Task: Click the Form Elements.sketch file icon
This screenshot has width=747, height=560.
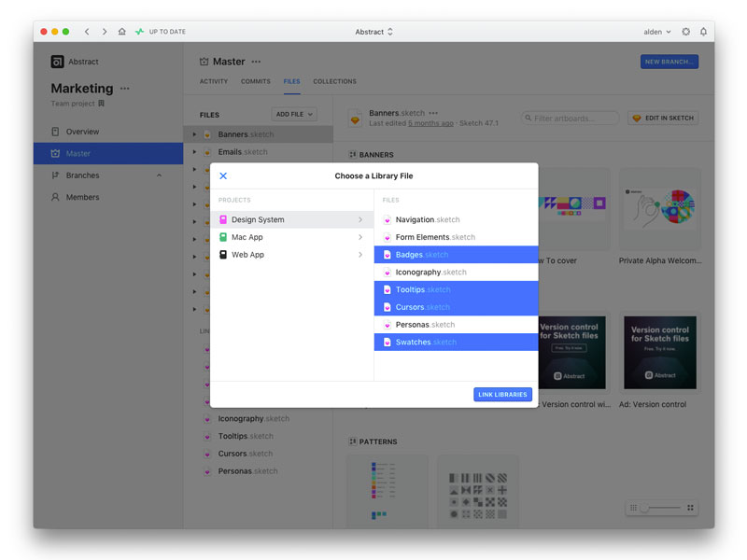Action: (x=388, y=237)
